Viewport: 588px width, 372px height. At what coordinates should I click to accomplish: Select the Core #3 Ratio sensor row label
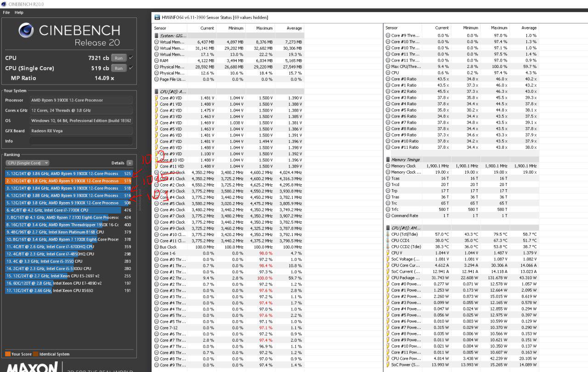point(404,98)
